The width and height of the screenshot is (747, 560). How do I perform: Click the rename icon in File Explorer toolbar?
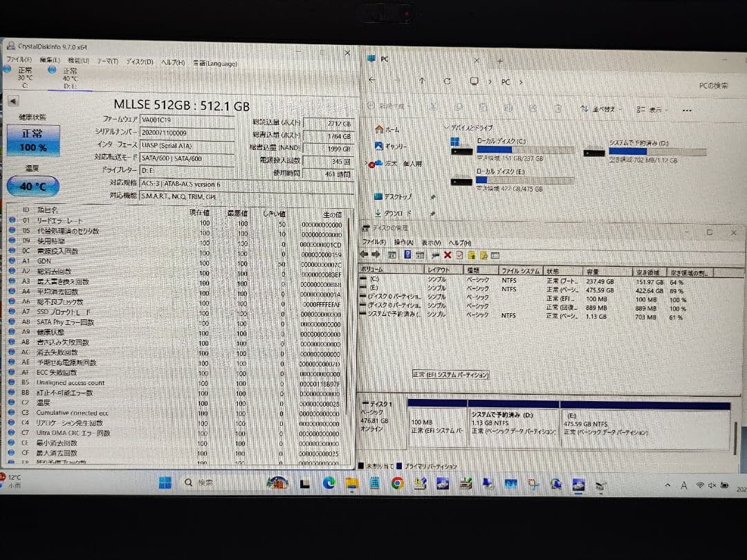pyautogui.click(x=507, y=109)
